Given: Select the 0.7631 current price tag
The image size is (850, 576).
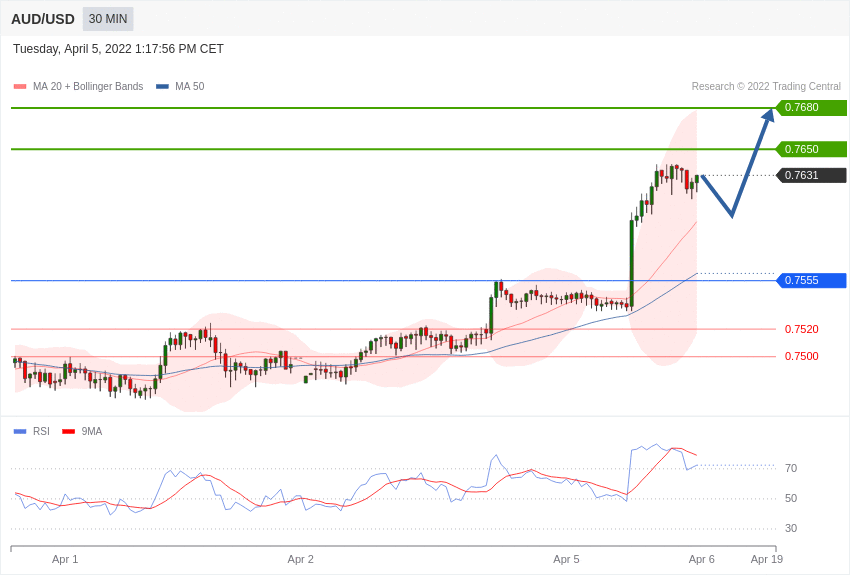Looking at the screenshot, I should click(x=812, y=175).
